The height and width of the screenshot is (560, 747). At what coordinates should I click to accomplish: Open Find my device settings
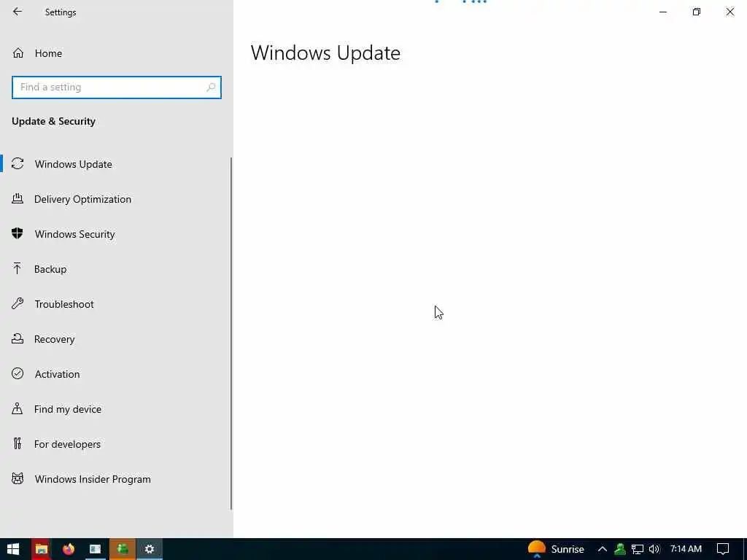click(116, 409)
